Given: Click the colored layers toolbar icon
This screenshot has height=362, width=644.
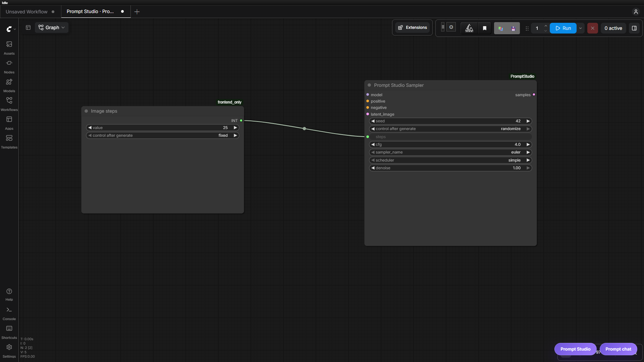Looking at the screenshot, I should (500, 28).
